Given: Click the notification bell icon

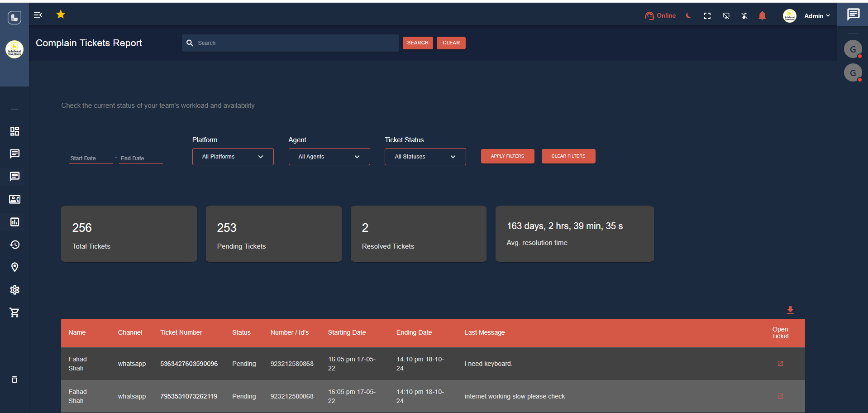Looking at the screenshot, I should [762, 16].
